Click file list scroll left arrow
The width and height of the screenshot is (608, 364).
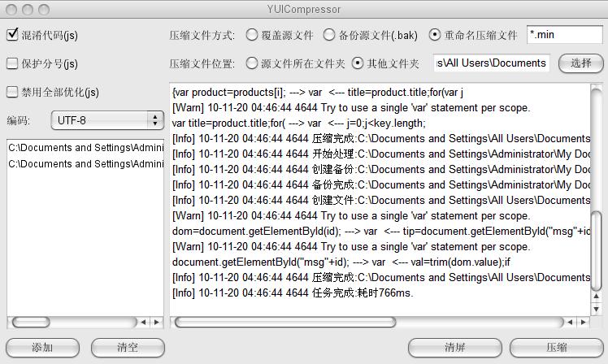pos(144,322)
